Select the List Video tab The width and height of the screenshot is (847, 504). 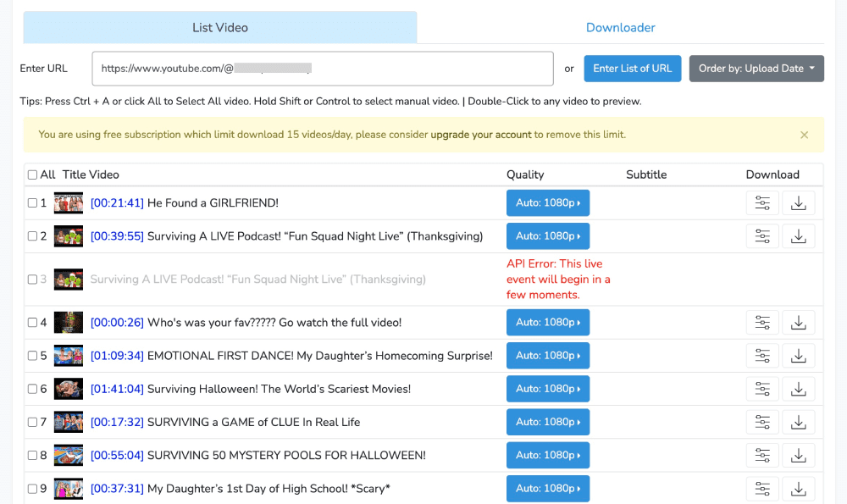coord(220,28)
